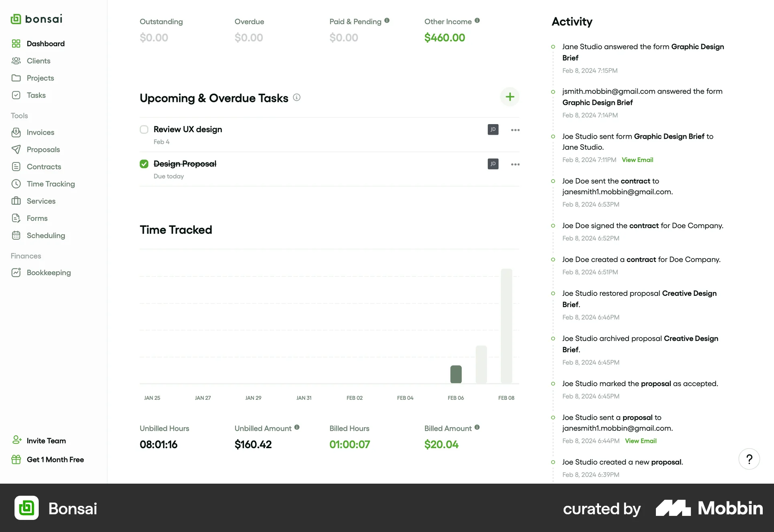Click the green plus add task button

[510, 97]
